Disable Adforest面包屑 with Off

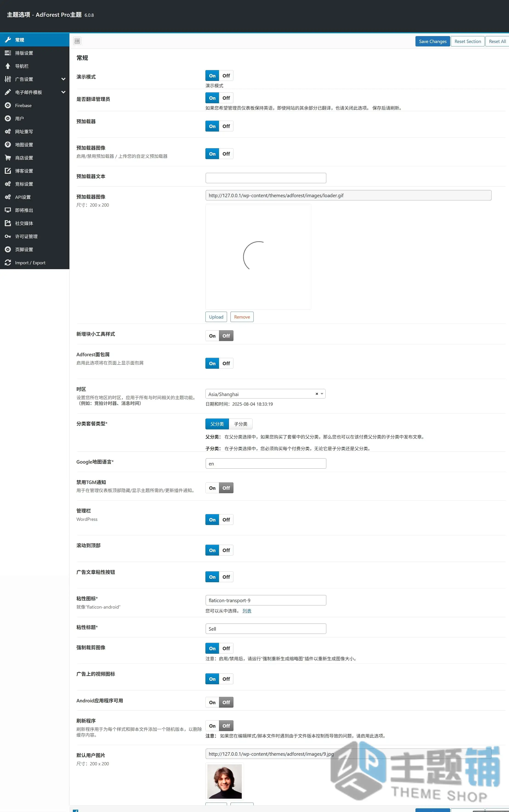[226, 364]
